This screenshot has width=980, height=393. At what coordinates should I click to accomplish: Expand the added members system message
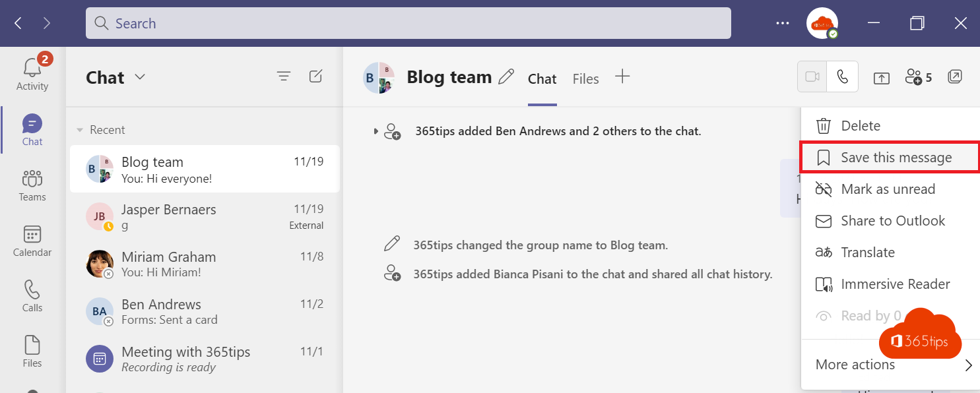pyautogui.click(x=376, y=131)
